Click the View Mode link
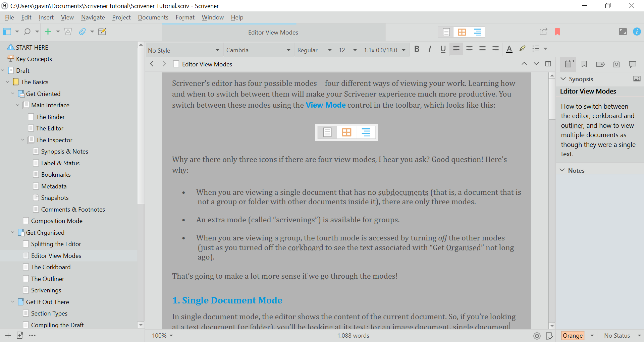This screenshot has width=644, height=342. [325, 105]
